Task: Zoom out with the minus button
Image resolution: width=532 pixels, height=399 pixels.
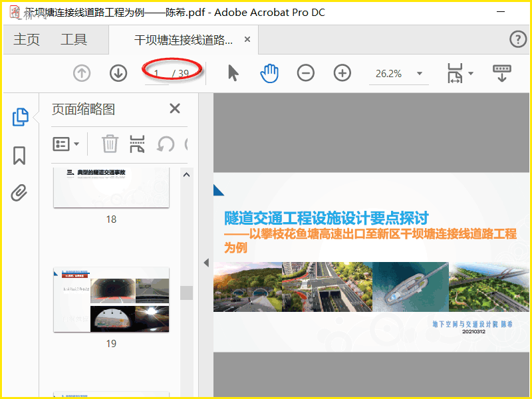Action: tap(306, 73)
